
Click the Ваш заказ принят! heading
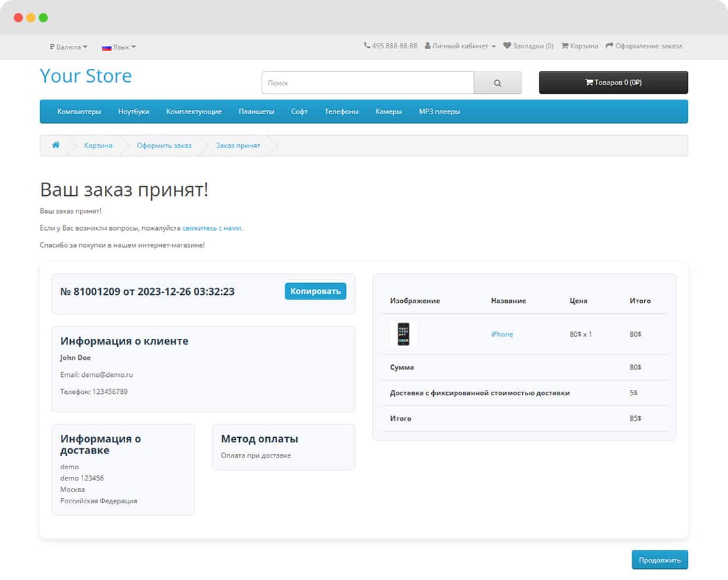pos(124,189)
